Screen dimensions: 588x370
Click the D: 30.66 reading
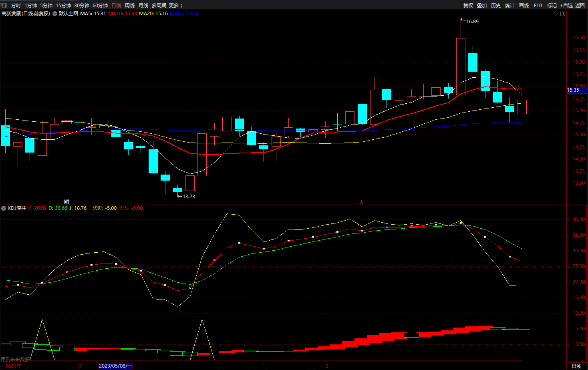click(x=58, y=208)
